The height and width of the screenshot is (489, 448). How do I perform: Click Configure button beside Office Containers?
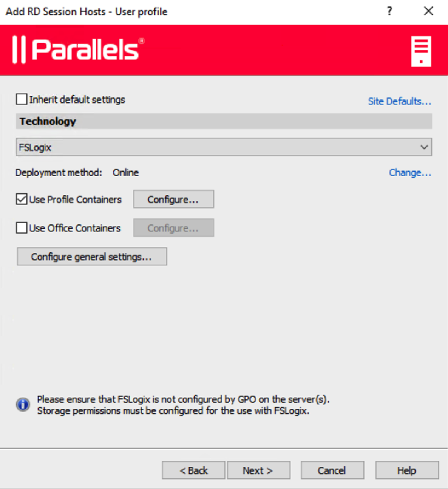click(x=173, y=228)
